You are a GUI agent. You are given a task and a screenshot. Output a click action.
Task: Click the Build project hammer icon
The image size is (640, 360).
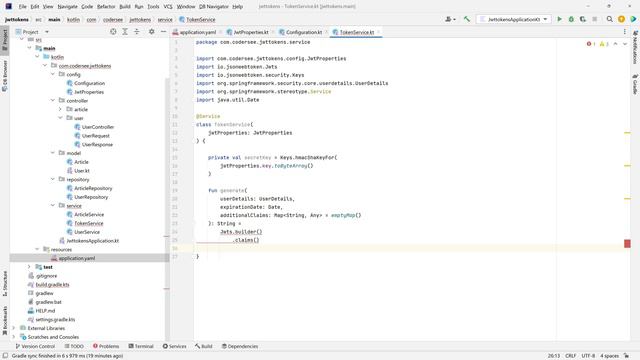click(x=467, y=19)
